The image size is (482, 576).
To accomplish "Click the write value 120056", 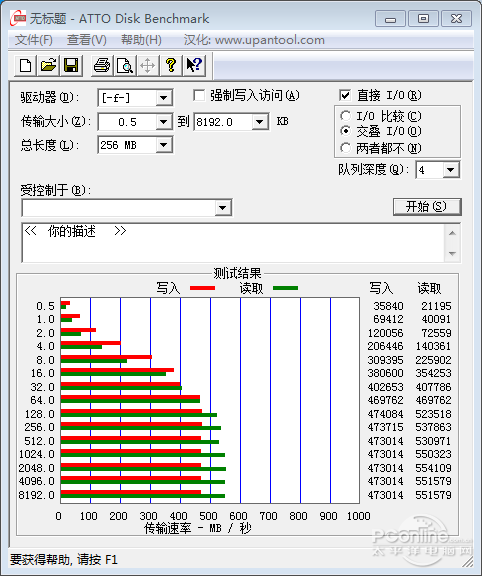I will coord(385,333).
